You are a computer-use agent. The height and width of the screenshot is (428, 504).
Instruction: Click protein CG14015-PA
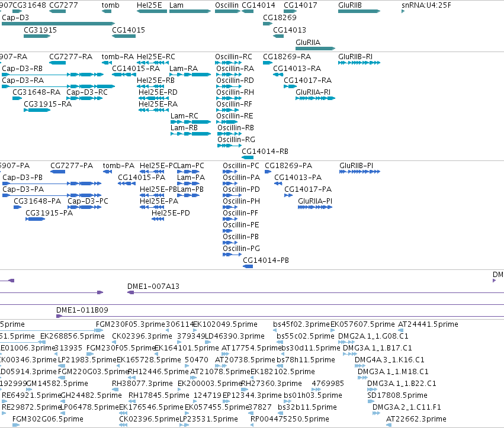pos(142,178)
